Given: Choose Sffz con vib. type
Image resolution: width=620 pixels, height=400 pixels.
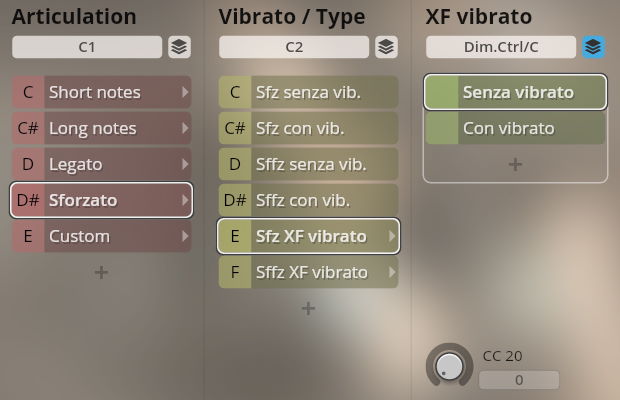Looking at the screenshot, I should pyautogui.click(x=308, y=200).
